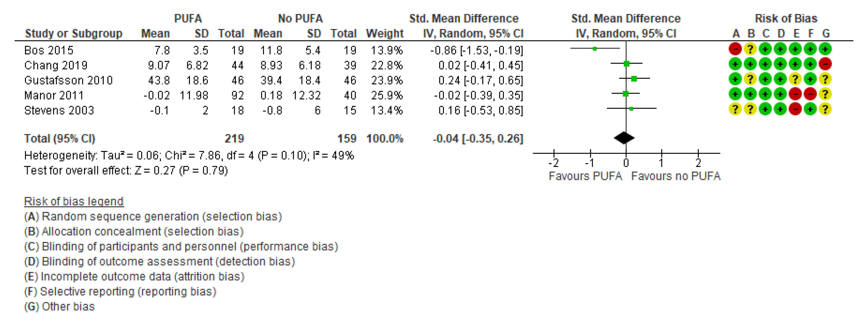Select legend entry (D) Blinding of outcome assessment
The width and height of the screenshot is (868, 323).
[159, 261]
